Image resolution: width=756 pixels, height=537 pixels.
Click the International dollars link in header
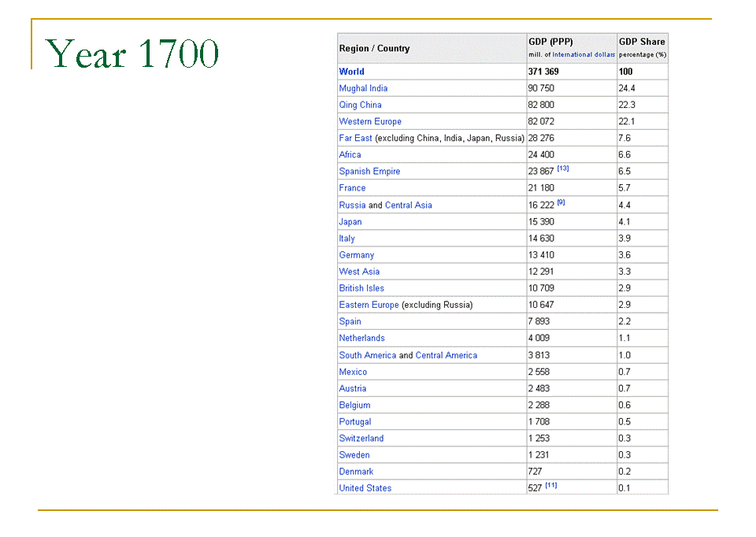click(584, 54)
